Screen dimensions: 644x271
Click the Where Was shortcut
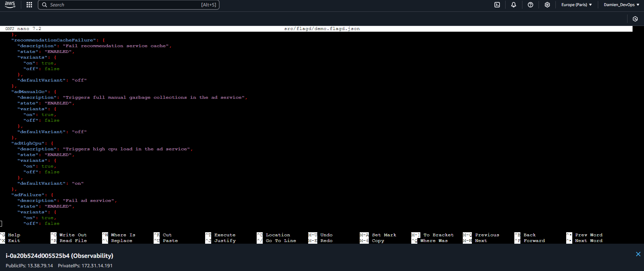pos(430,241)
